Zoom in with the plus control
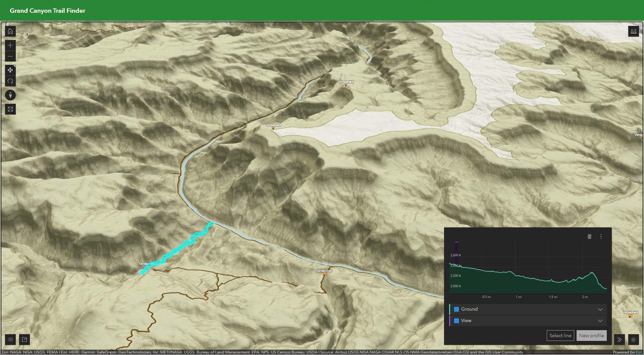 (x=10, y=45)
